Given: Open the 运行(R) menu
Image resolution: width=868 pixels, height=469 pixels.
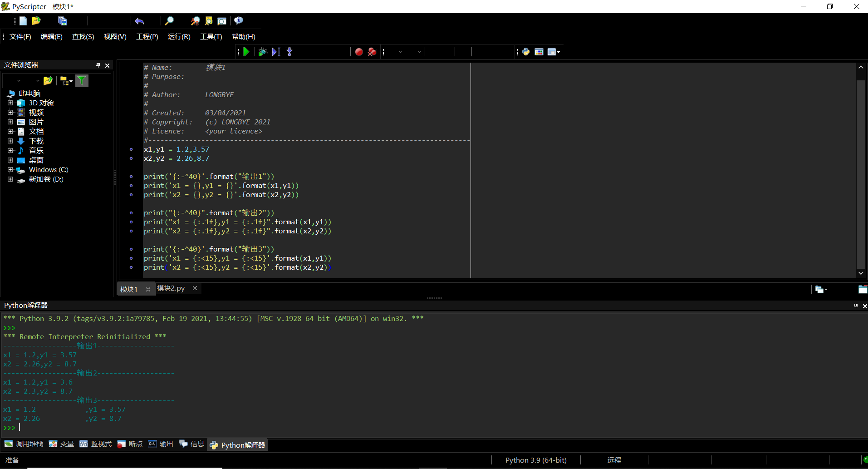Looking at the screenshot, I should pyautogui.click(x=179, y=37).
